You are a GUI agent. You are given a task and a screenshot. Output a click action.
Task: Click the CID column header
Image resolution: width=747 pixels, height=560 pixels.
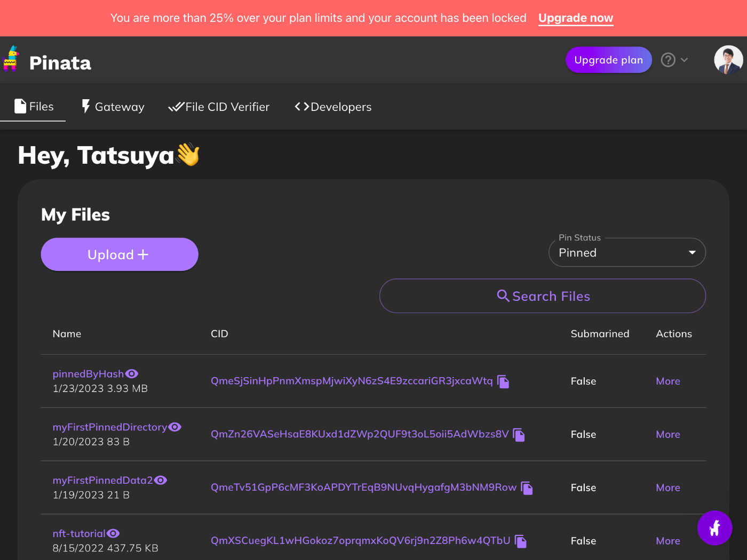[x=219, y=334]
